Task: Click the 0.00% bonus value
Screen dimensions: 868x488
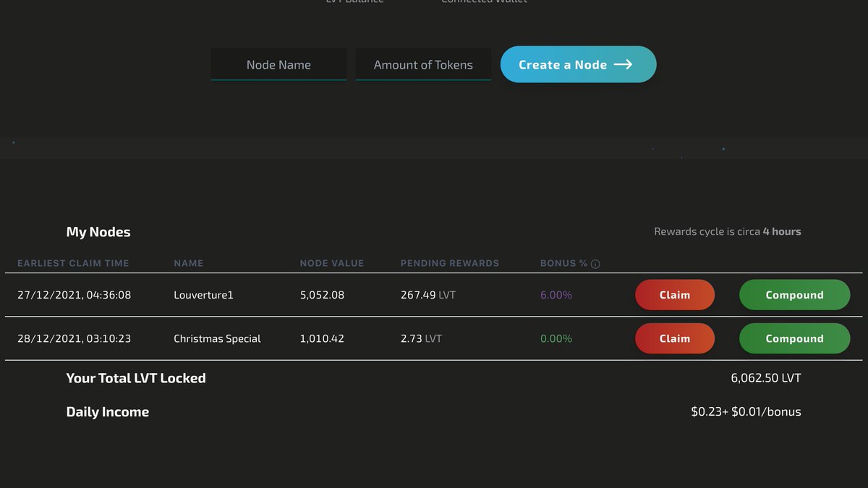Action: click(x=556, y=338)
